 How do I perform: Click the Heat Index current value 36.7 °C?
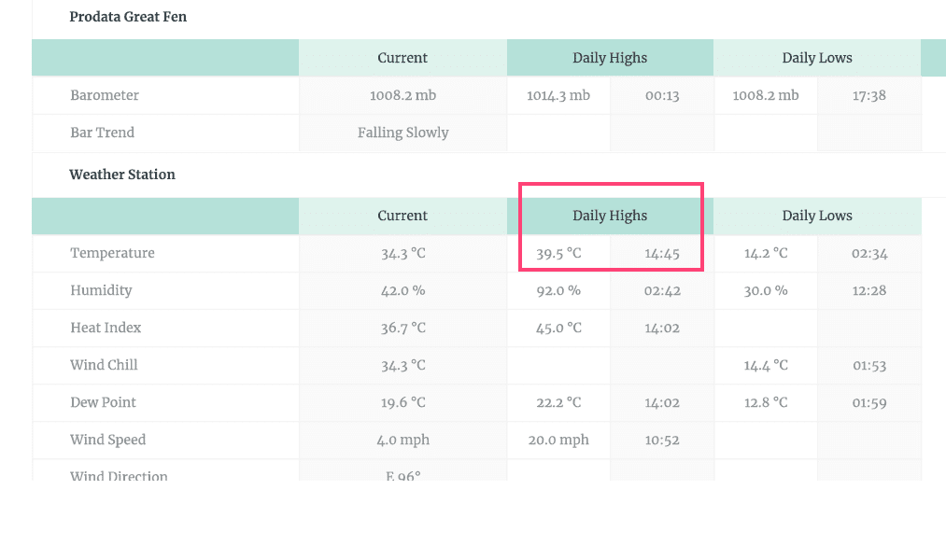tap(402, 328)
